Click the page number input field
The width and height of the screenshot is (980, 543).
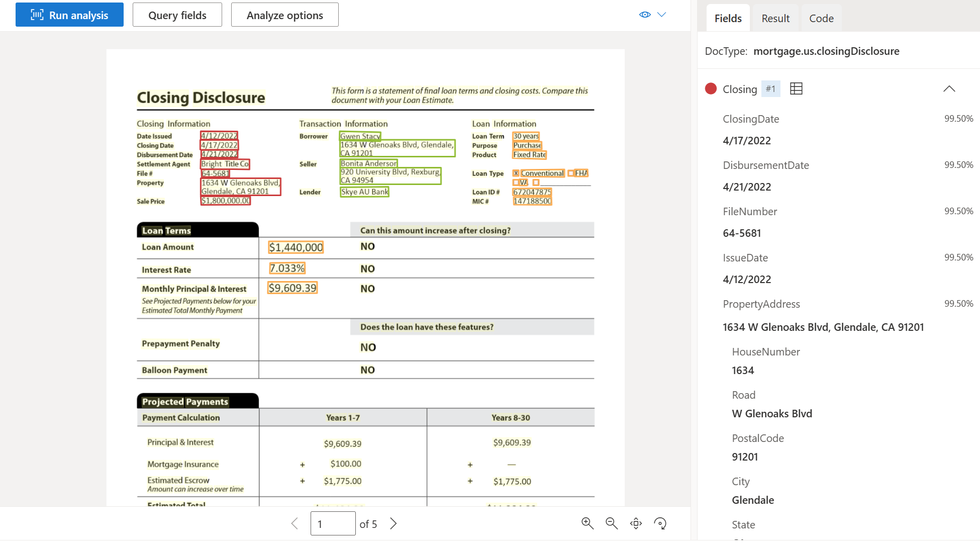pyautogui.click(x=332, y=522)
